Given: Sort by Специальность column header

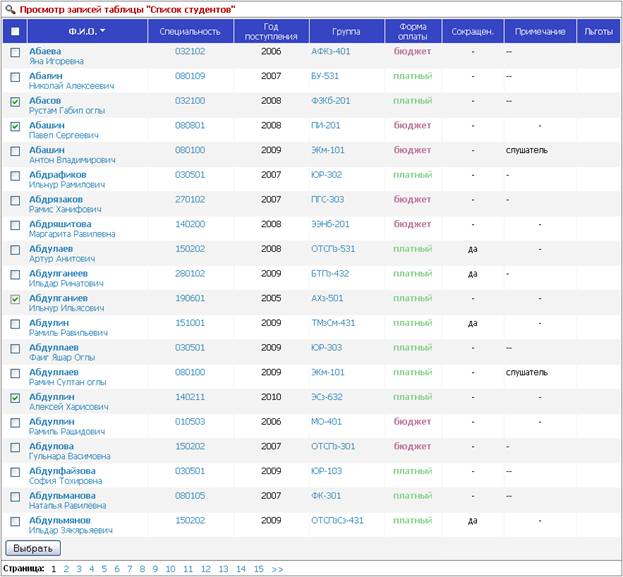Looking at the screenshot, I should click(190, 31).
